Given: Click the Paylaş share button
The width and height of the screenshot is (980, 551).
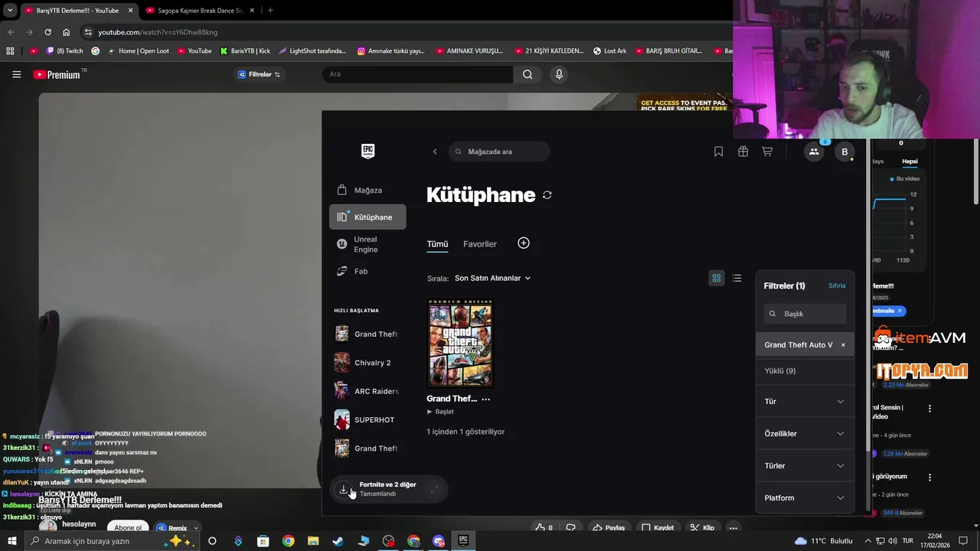Looking at the screenshot, I should (x=609, y=528).
